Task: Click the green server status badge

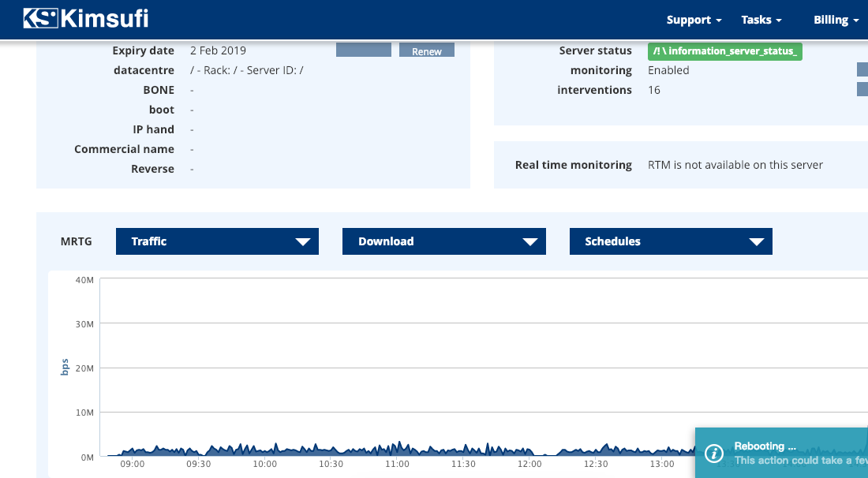Action: (x=724, y=51)
